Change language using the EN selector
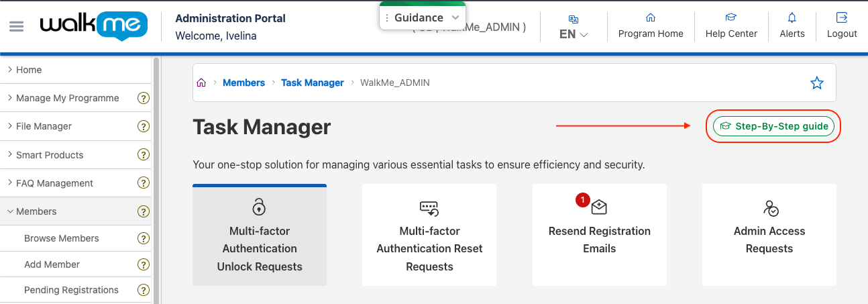The image size is (868, 304). coord(574,34)
